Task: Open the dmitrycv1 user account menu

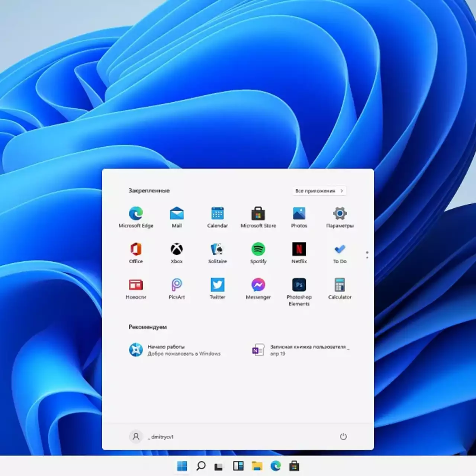Action: coord(151,437)
